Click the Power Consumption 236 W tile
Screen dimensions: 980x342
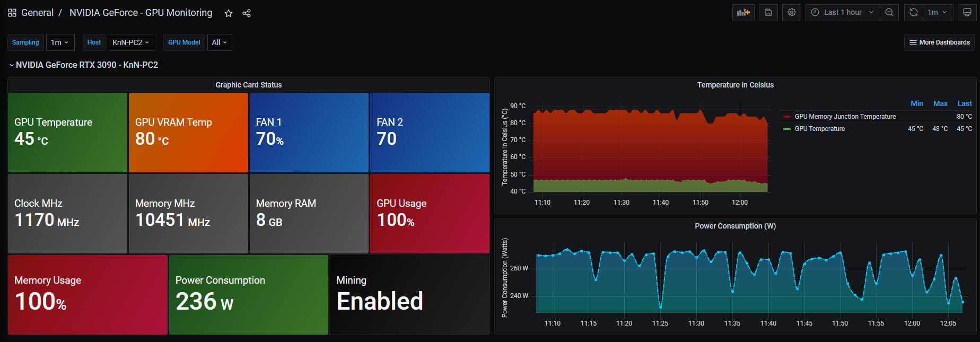(x=249, y=295)
